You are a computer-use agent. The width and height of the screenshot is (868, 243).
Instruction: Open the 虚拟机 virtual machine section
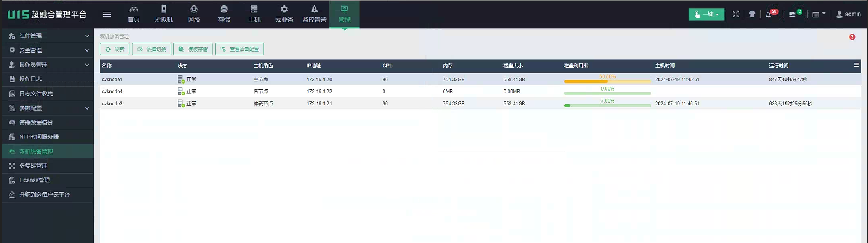(x=164, y=14)
